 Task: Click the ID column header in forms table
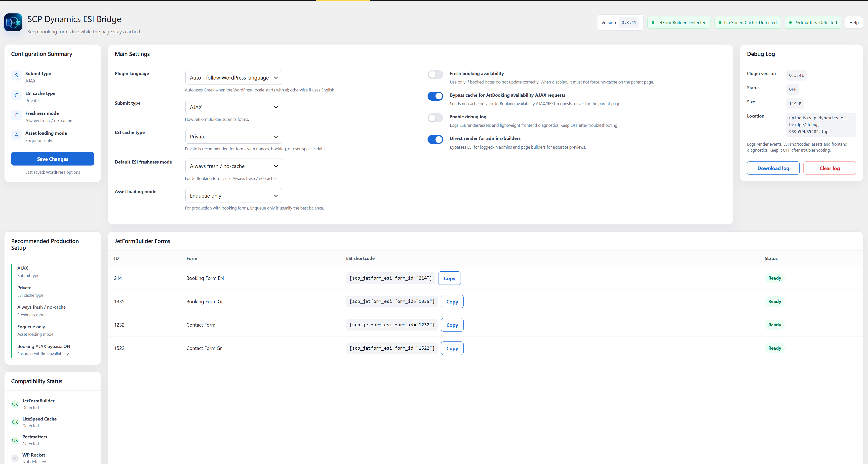tap(116, 258)
